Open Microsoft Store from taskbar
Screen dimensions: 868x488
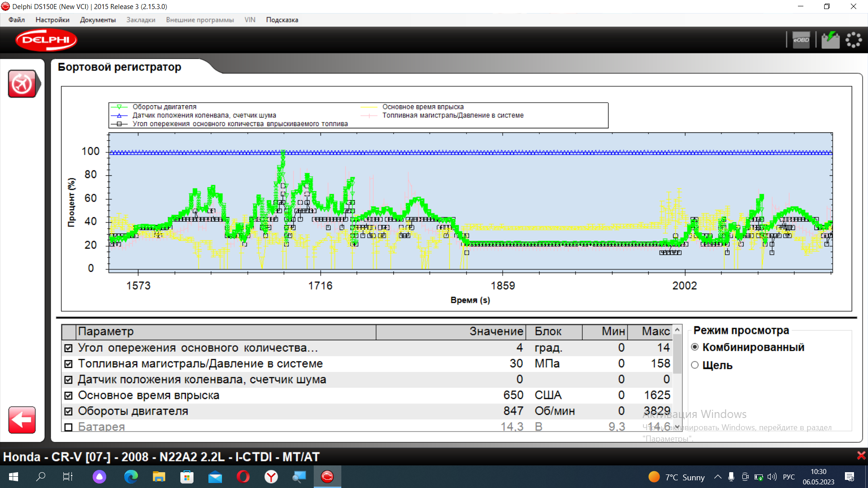tap(187, 477)
